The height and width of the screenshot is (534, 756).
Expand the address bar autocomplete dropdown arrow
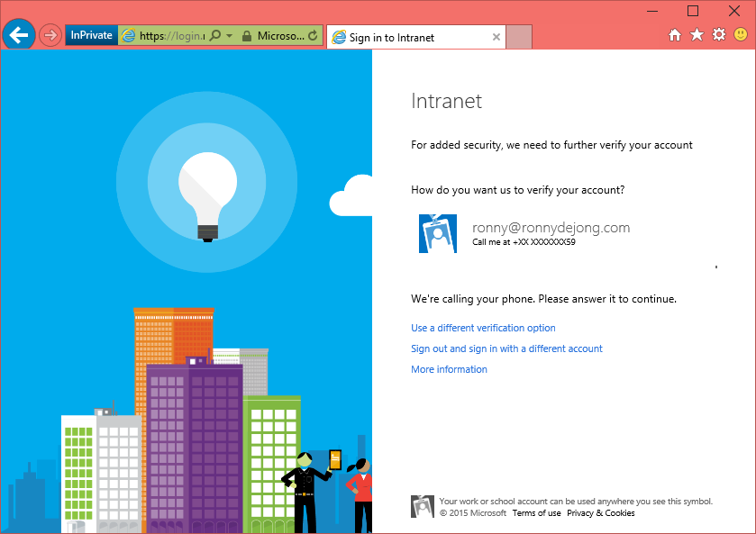coord(229,36)
